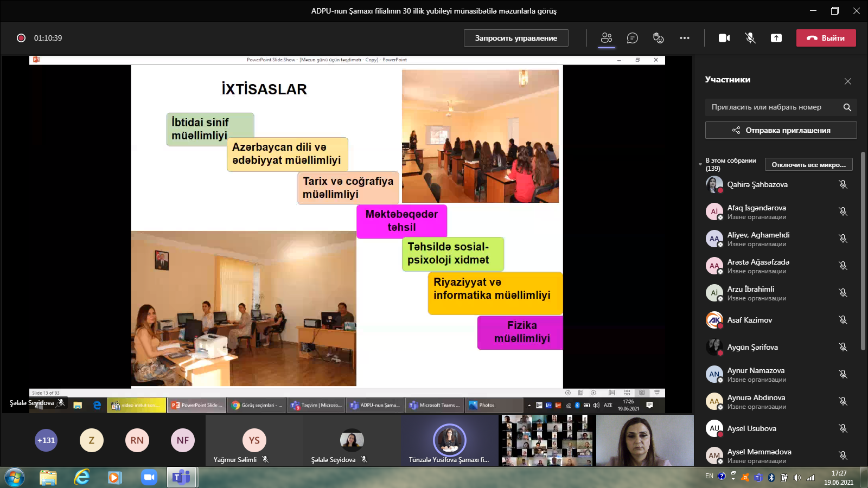Click the invite or dial number field

(x=773, y=107)
